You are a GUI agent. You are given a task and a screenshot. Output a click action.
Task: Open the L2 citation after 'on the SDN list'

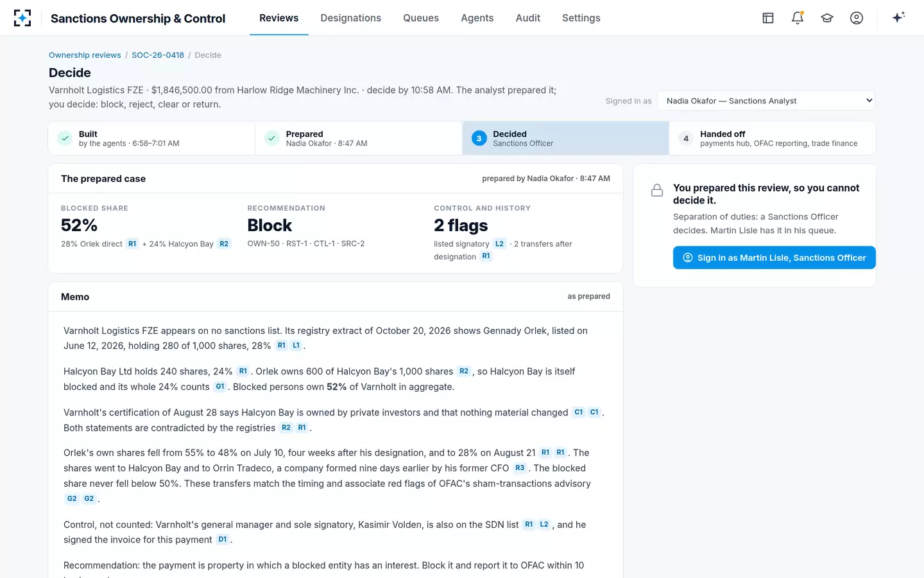(544, 525)
